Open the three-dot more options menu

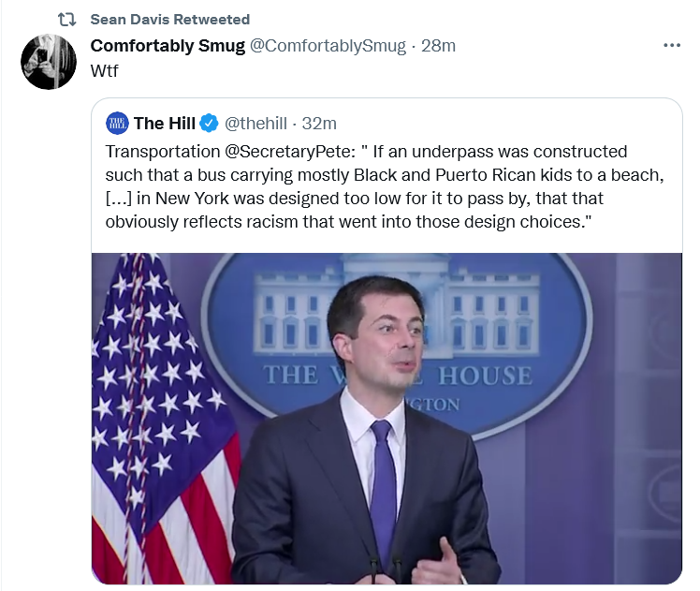pos(672,45)
